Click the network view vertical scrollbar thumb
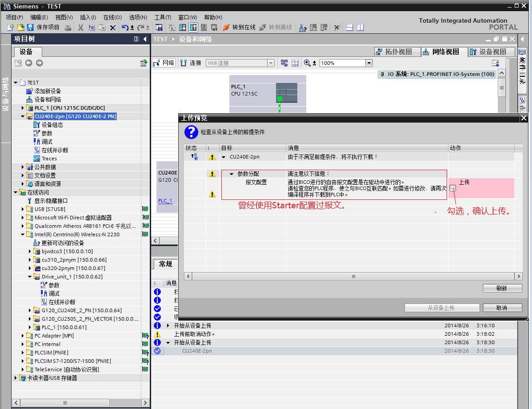The height and width of the screenshot is (409, 532). [x=502, y=88]
